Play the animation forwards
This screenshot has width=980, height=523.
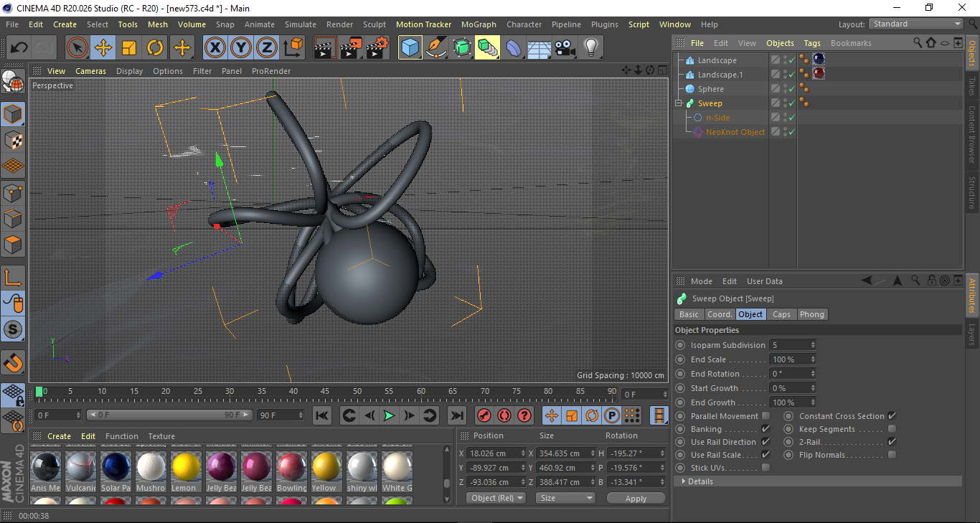coord(389,415)
